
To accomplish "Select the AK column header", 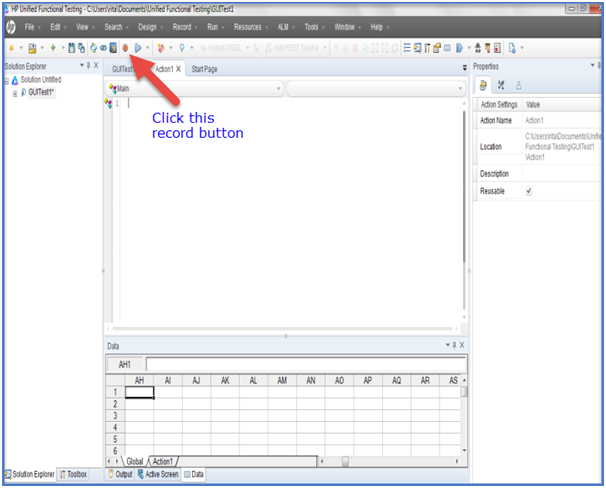I will click(x=225, y=381).
